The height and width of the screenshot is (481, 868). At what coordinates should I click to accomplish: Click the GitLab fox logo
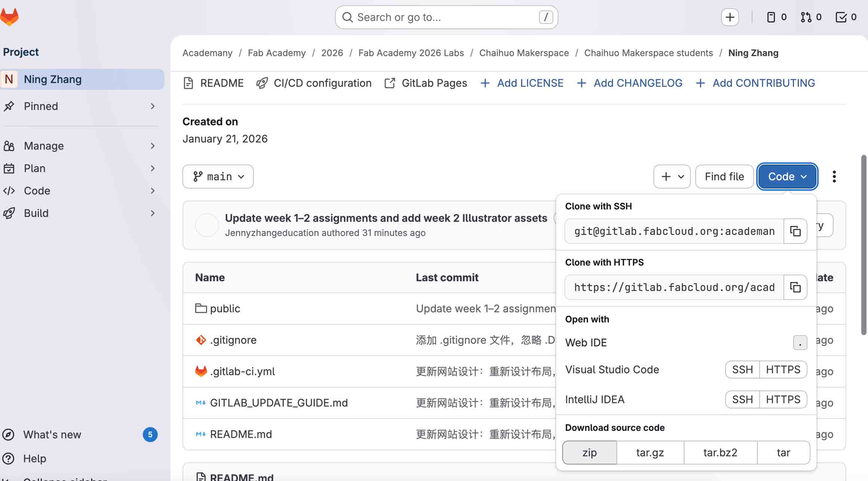[9, 17]
